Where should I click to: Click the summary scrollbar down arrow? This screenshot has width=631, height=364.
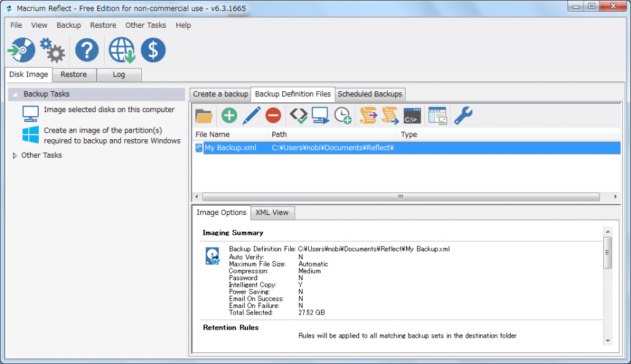pos(608,341)
